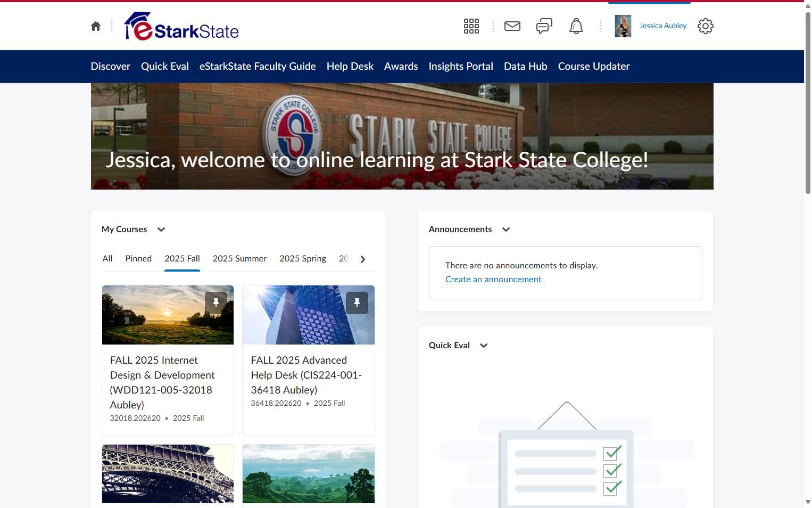Show more semester tabs with right chevron
Screen dimensions: 812x508
(x=363, y=259)
